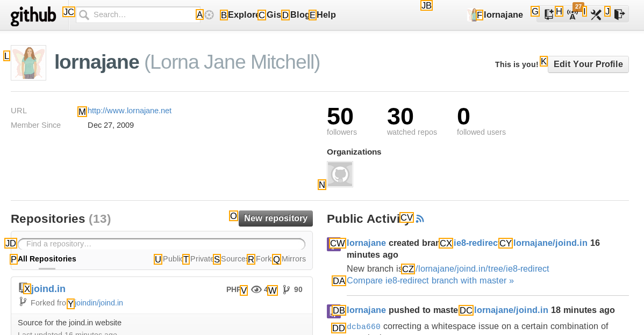Select the Public repositories filter
Viewport: 644px width, 335px height.
click(173, 259)
